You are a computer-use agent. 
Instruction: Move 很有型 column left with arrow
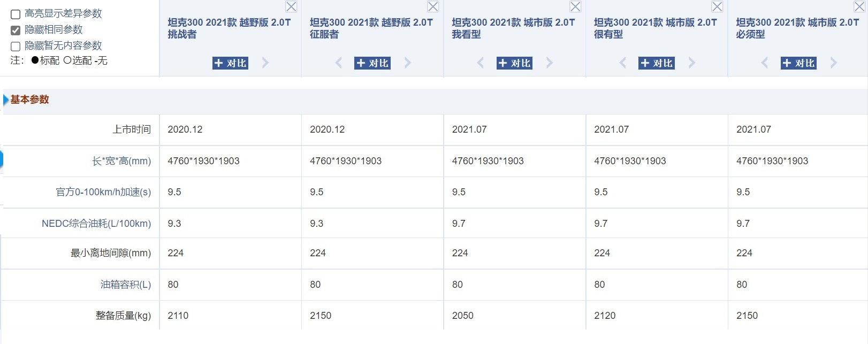click(x=622, y=63)
